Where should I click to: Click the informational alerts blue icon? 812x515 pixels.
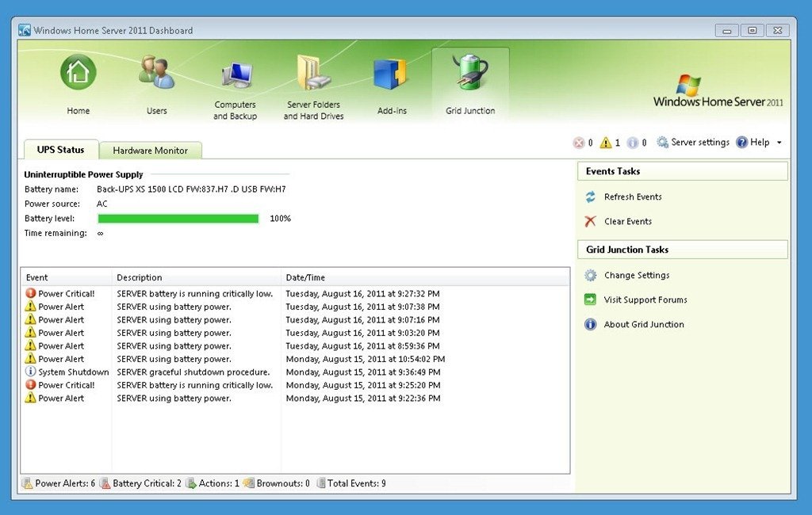click(x=632, y=143)
